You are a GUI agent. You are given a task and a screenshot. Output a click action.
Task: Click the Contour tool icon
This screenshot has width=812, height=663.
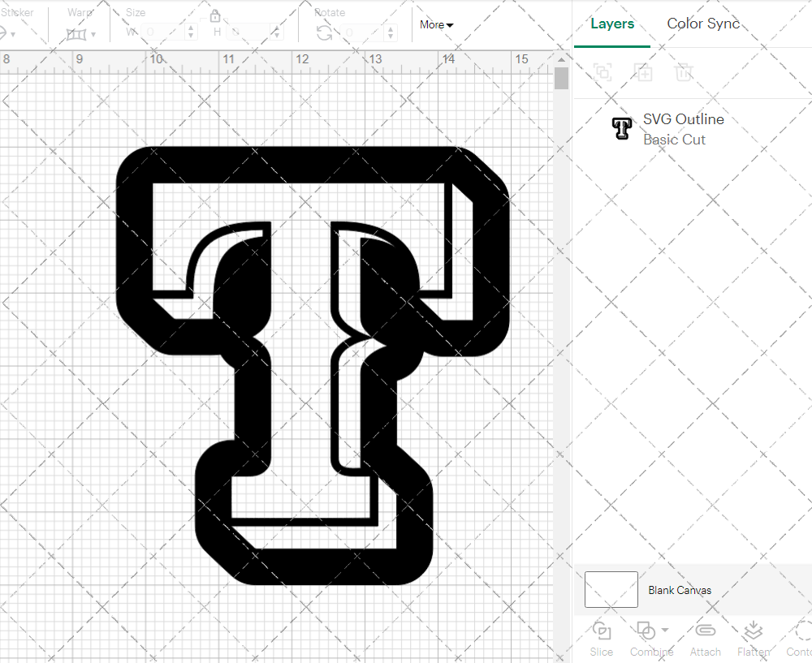click(802, 631)
